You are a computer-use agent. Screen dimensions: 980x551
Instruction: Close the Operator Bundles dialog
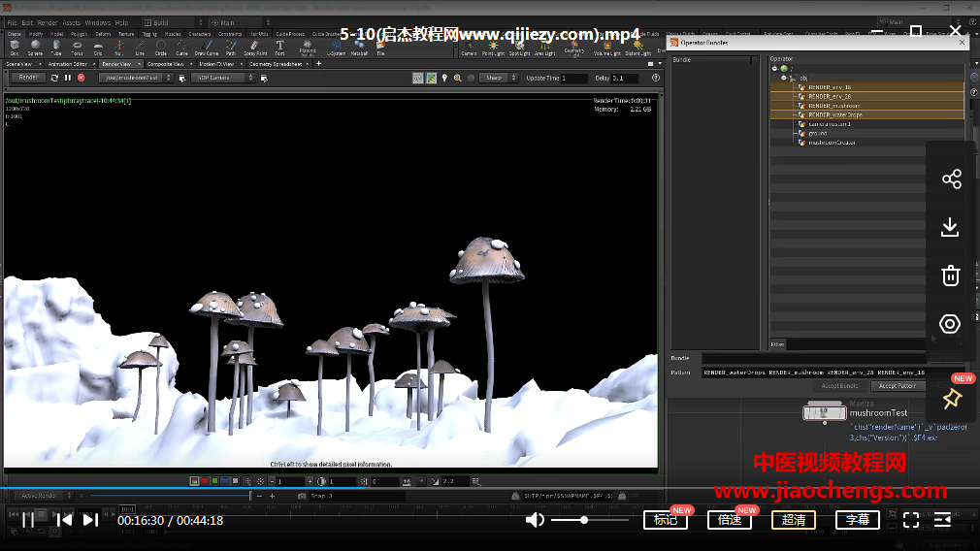point(962,43)
